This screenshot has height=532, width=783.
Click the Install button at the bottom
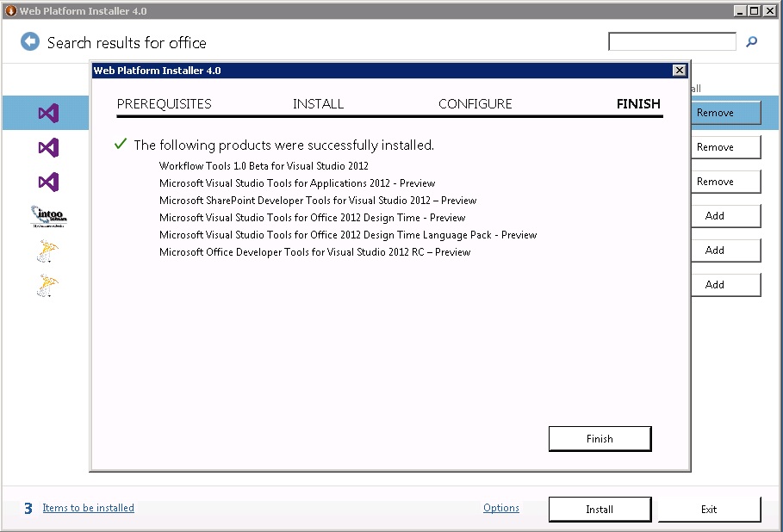(x=600, y=509)
